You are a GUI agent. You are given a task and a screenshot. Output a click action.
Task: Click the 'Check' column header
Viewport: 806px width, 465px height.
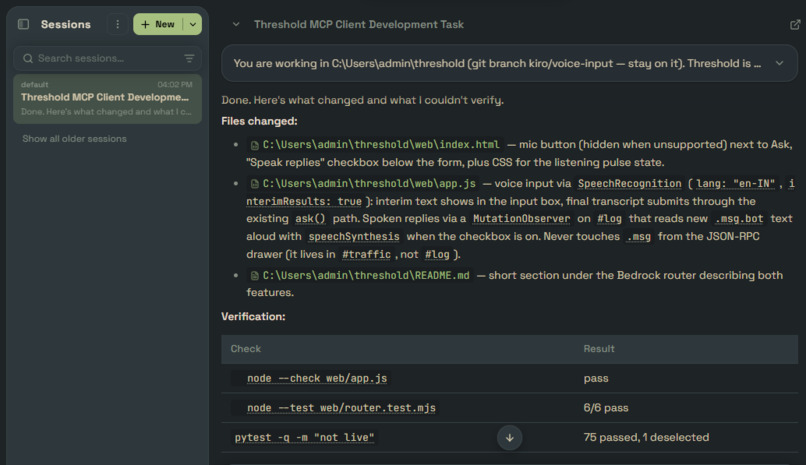[246, 349]
